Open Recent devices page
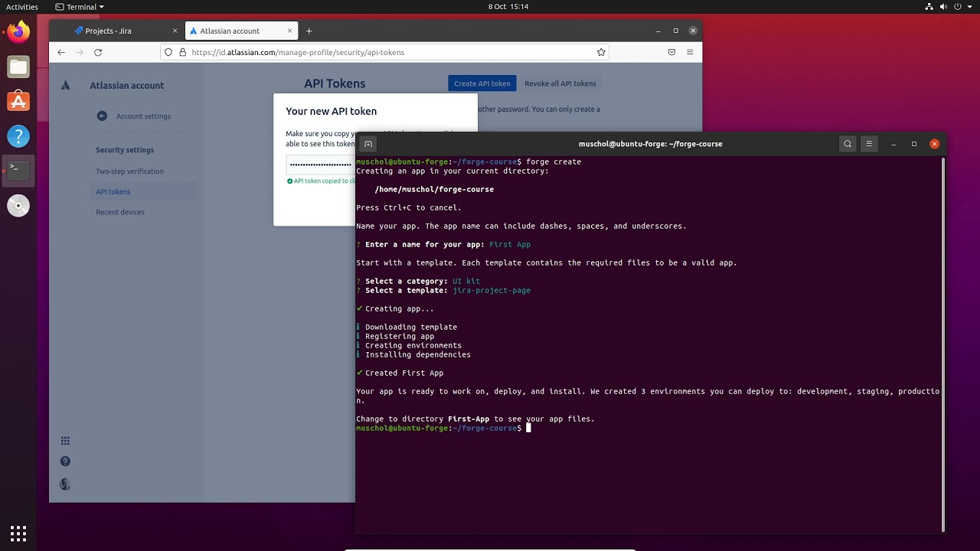Viewport: 980px width, 551px height. pyautogui.click(x=120, y=212)
